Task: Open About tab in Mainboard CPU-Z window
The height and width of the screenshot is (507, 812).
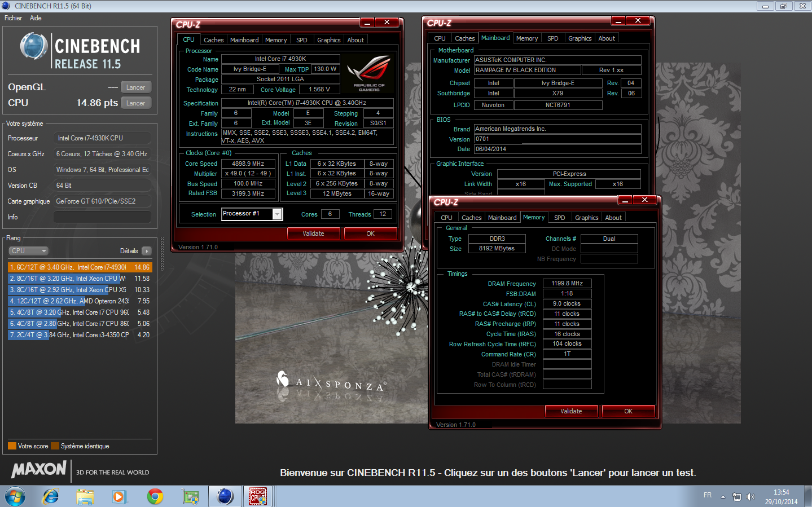Action: (x=607, y=38)
